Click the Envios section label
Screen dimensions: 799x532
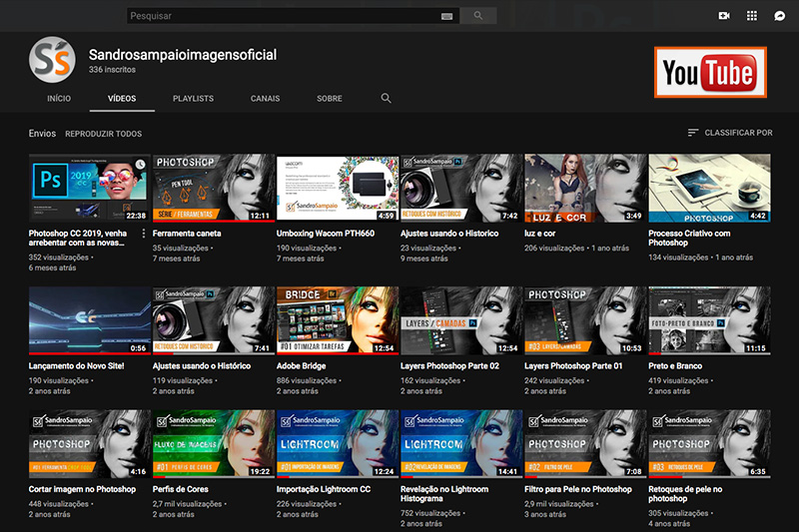pyautogui.click(x=42, y=133)
